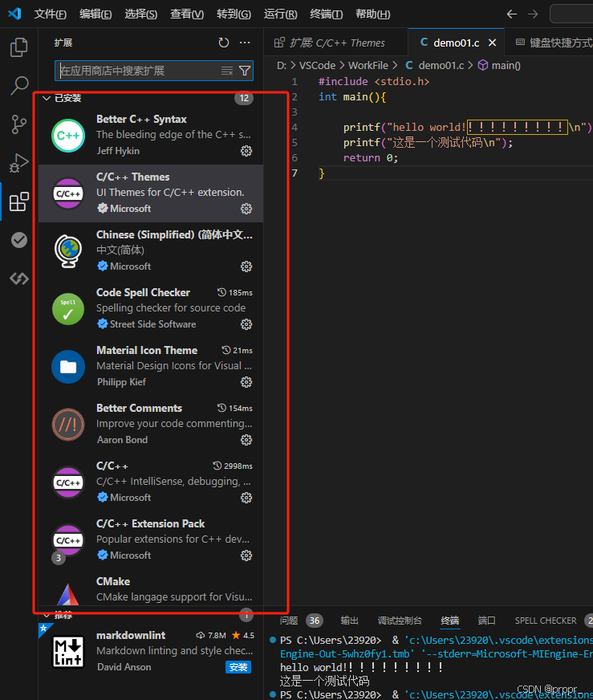Click the VS Code logo icon
Image resolution: width=593 pixels, height=700 pixels.
click(14, 14)
